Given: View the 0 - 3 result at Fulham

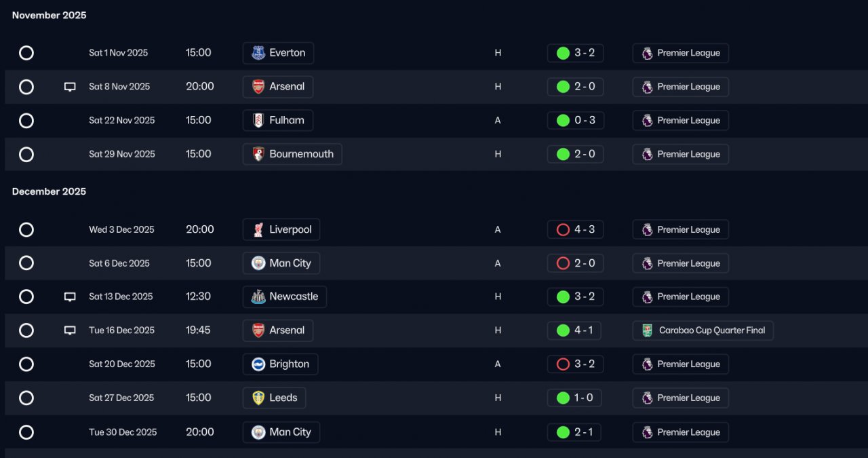Looking at the screenshot, I should (x=575, y=121).
